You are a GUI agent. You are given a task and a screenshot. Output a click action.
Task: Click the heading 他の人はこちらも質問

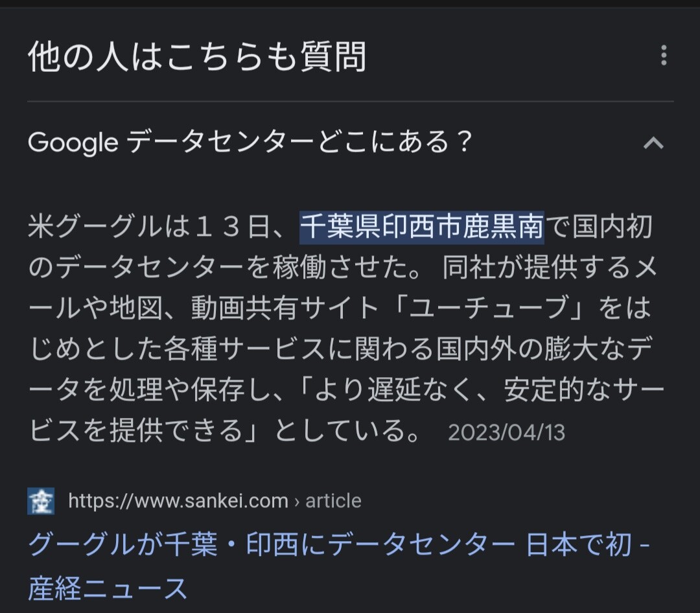point(197,57)
